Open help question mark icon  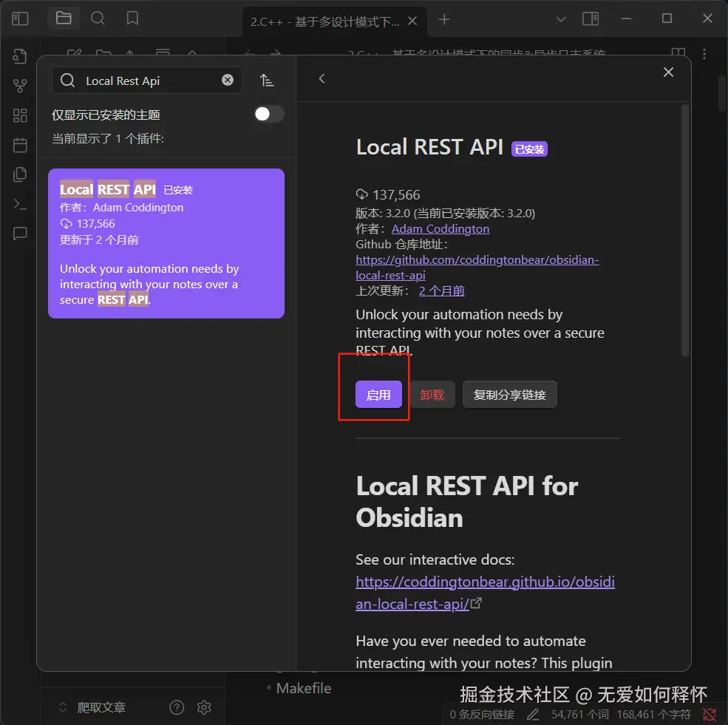[177, 707]
